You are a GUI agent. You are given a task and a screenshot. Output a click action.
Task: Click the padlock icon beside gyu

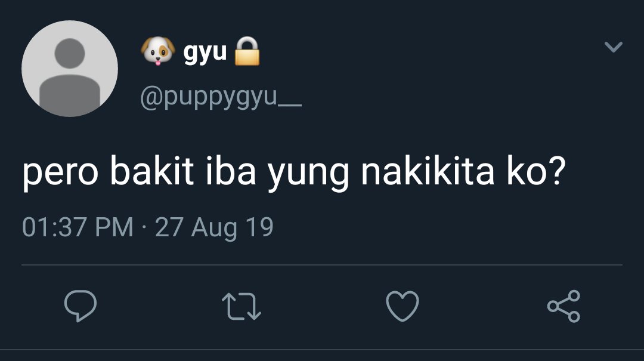pyautogui.click(x=247, y=51)
